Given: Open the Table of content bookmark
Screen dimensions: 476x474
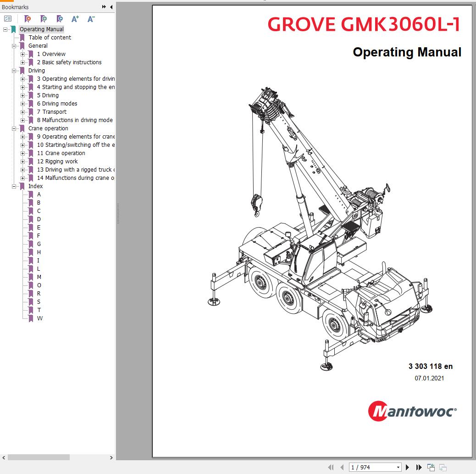Looking at the screenshot, I should tap(50, 38).
